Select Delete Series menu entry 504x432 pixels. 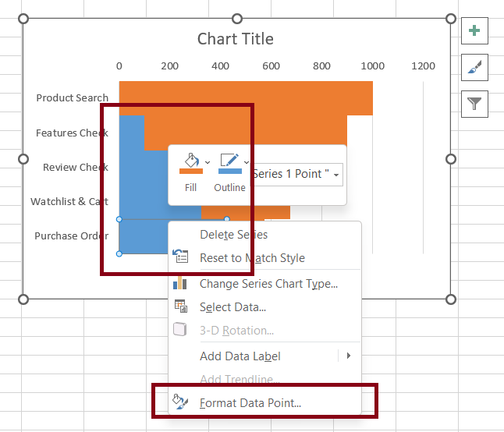click(233, 235)
